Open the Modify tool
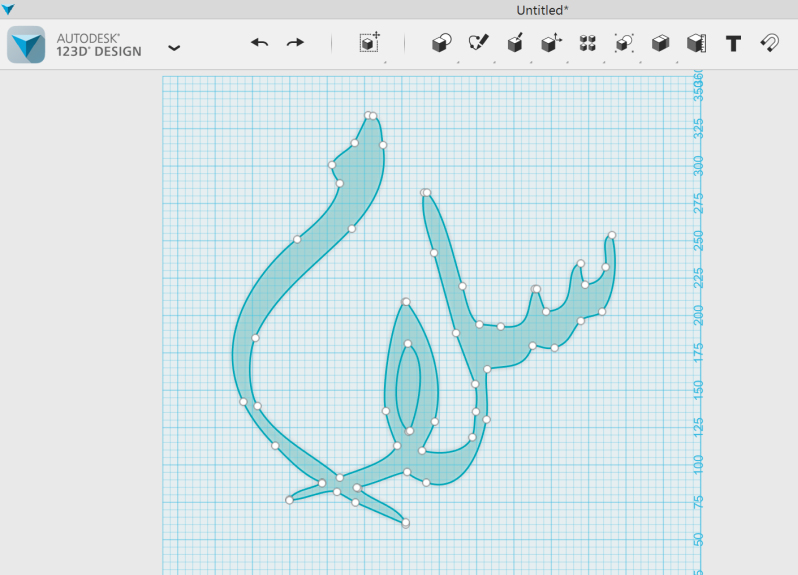 pyautogui.click(x=551, y=43)
